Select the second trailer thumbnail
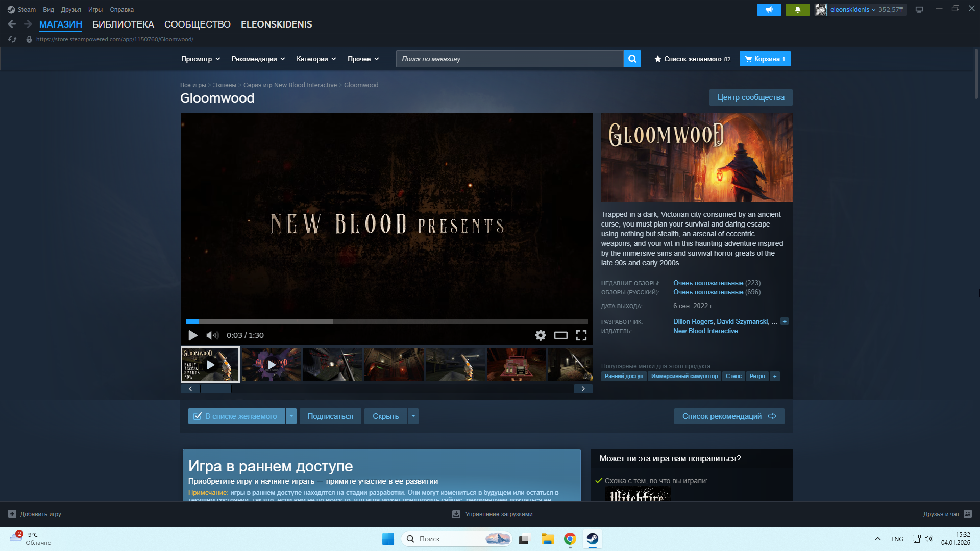This screenshot has height=551, width=980. point(272,365)
